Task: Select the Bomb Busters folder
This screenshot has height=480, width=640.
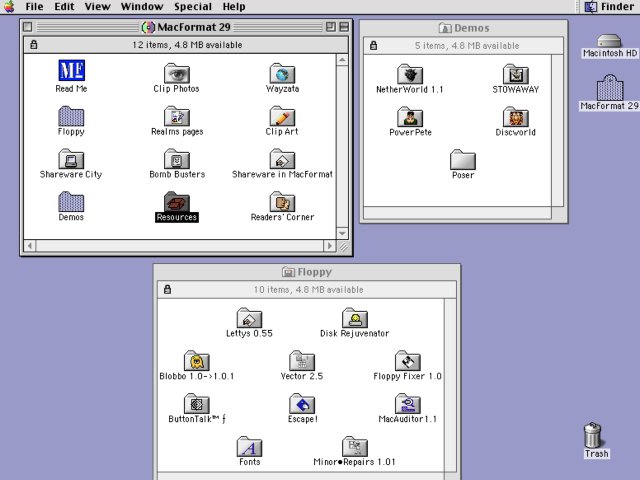Action: [x=176, y=159]
